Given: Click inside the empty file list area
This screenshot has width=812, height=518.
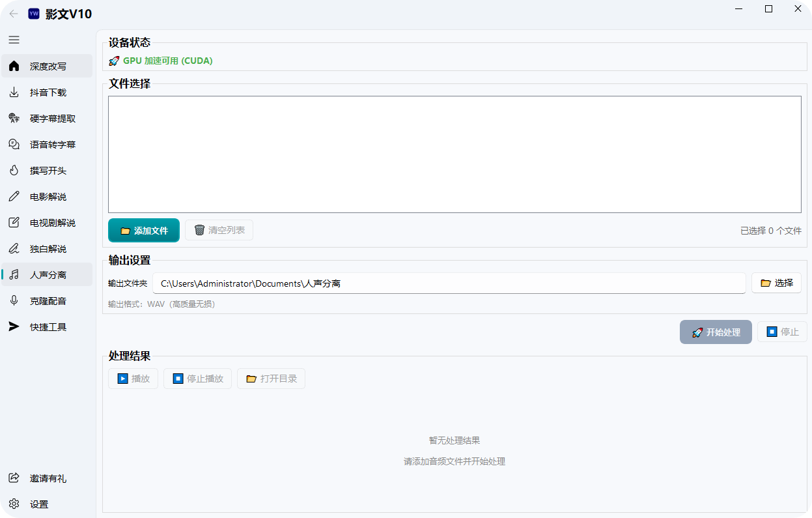Looking at the screenshot, I should point(455,154).
